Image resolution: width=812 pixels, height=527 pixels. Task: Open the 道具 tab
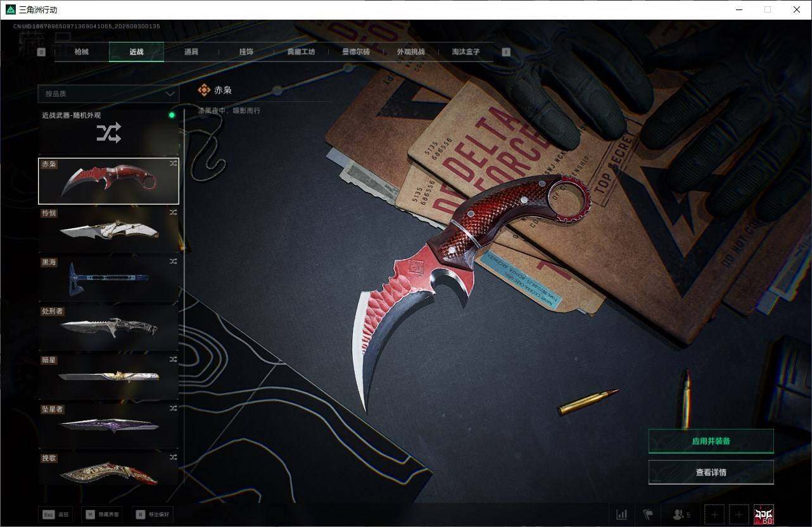click(x=191, y=52)
